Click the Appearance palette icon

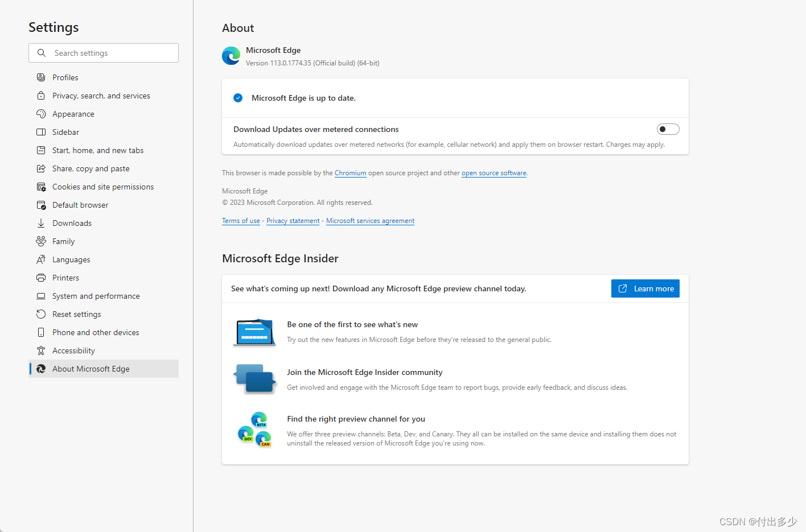point(41,114)
